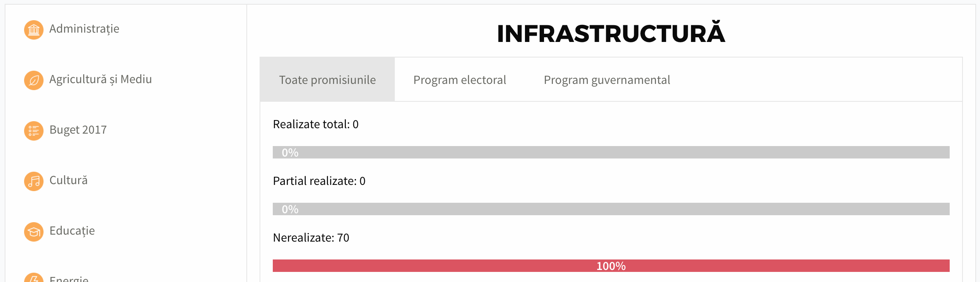Click the music note Cultură icon

(x=34, y=181)
